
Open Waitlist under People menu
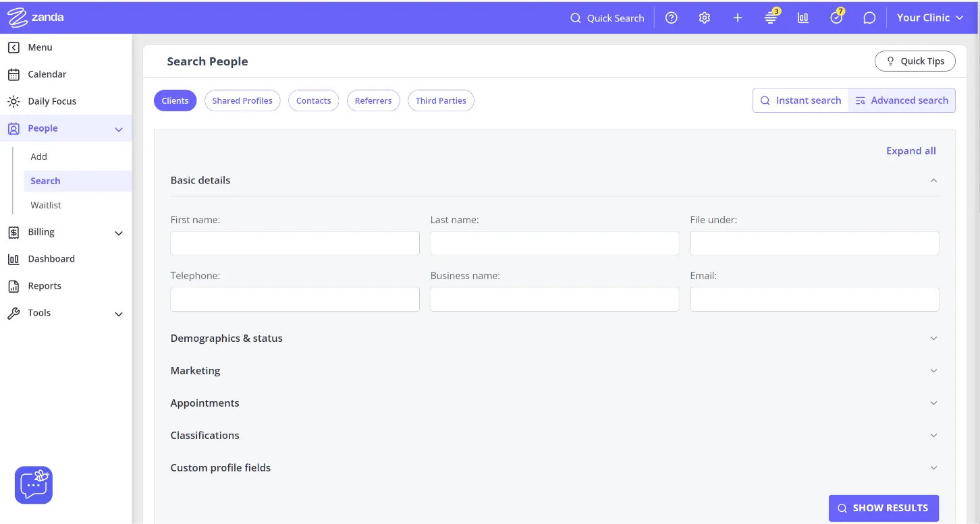46,205
